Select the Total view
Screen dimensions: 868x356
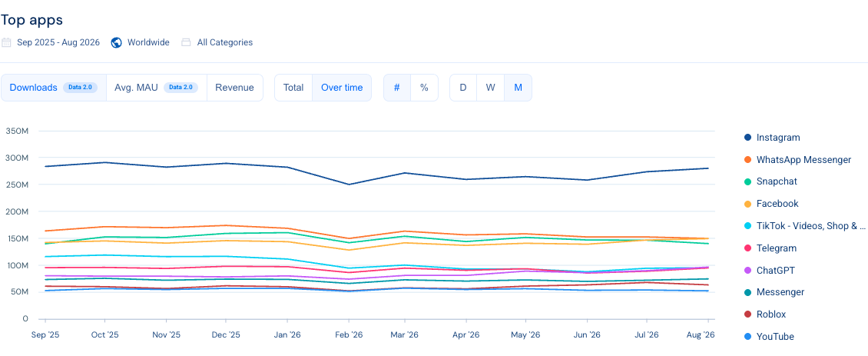[x=293, y=88]
